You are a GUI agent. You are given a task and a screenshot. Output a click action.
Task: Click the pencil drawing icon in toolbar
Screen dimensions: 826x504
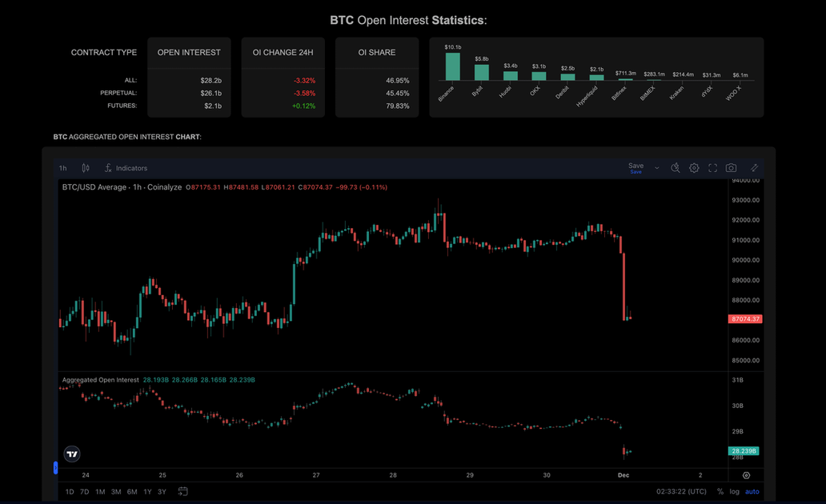[x=754, y=168]
